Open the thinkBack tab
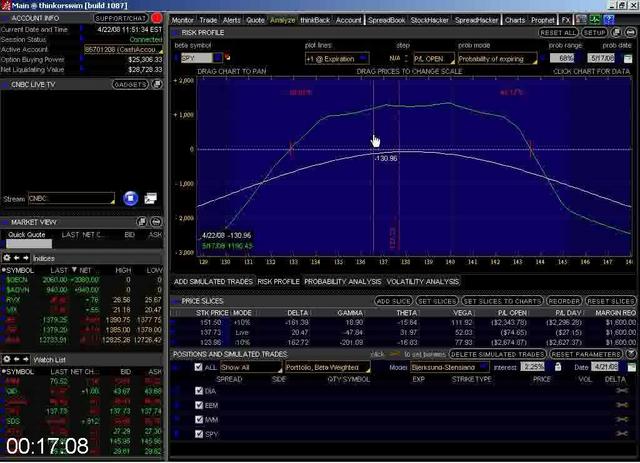Viewport: 640px width, 463px height. pyautogui.click(x=315, y=20)
